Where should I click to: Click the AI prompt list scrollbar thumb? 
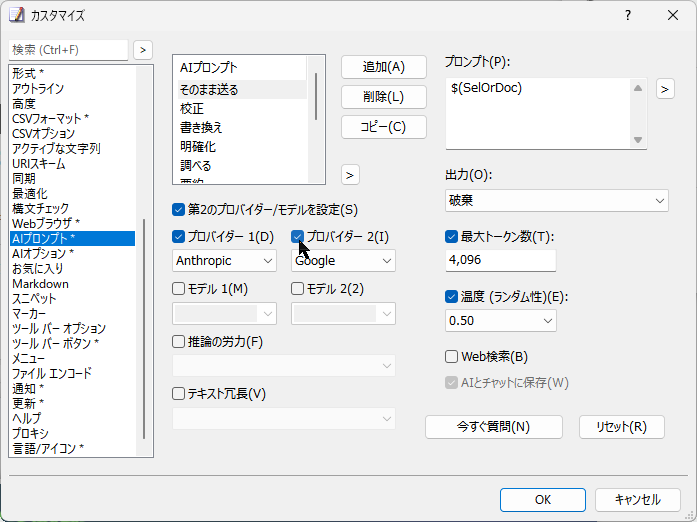pyautogui.click(x=316, y=96)
